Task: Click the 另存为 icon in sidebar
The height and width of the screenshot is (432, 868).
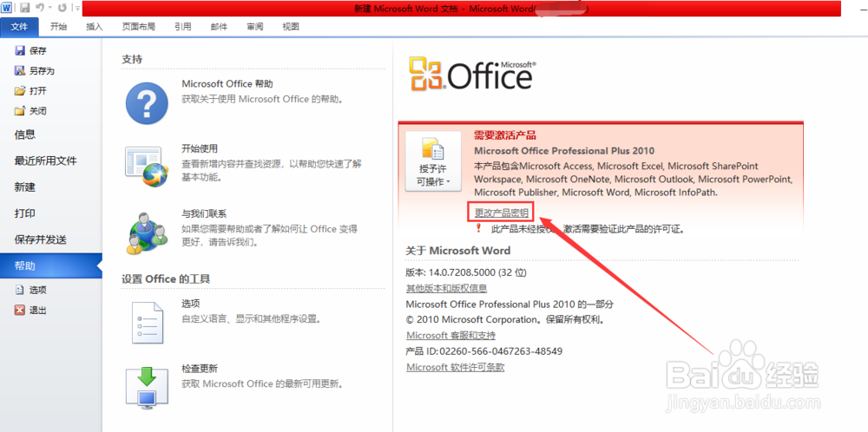Action: click(20, 71)
